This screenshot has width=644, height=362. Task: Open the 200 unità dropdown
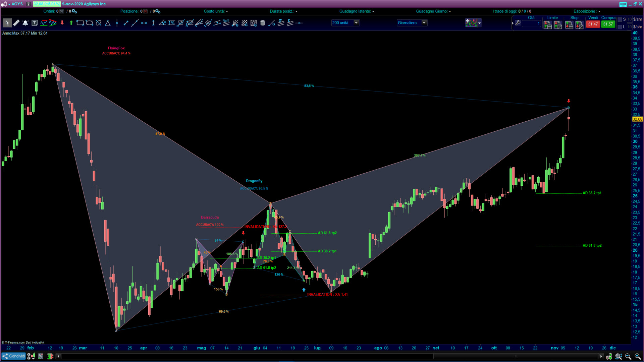point(356,23)
